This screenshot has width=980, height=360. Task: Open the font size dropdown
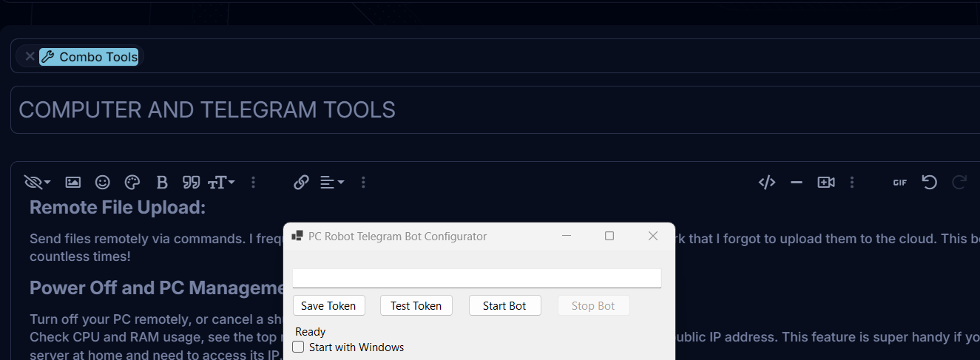click(x=221, y=182)
